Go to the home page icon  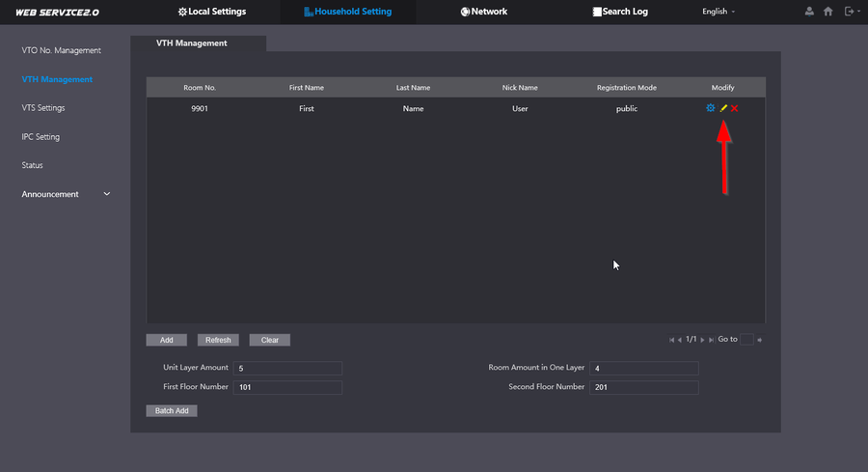pyautogui.click(x=827, y=12)
